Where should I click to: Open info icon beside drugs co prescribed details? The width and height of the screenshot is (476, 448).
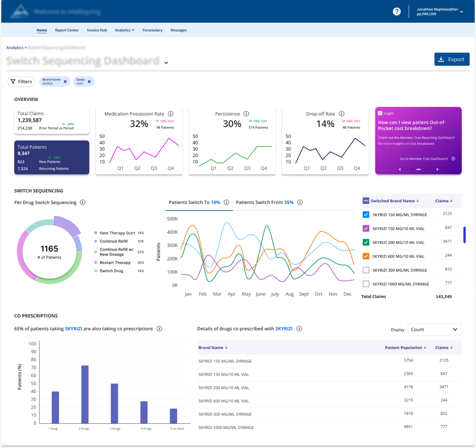pyautogui.click(x=299, y=329)
